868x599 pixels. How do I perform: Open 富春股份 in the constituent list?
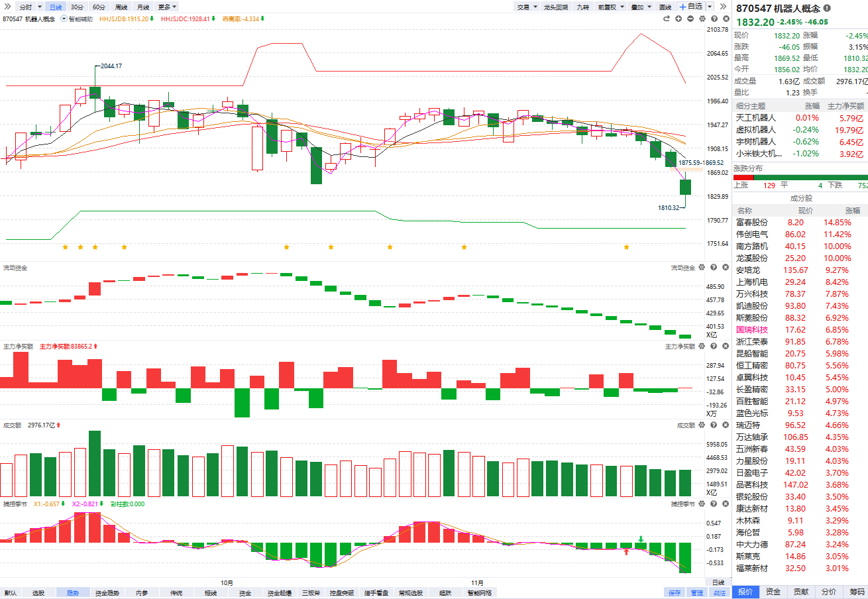pos(752,223)
